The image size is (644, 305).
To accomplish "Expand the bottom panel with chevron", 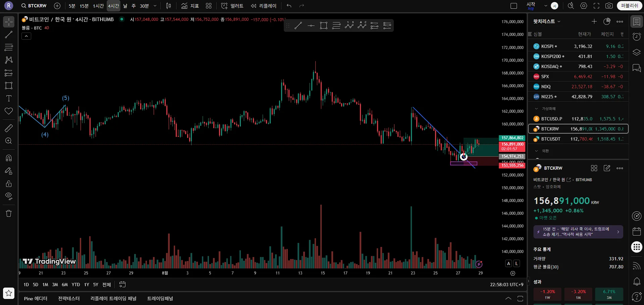I will pos(508,299).
